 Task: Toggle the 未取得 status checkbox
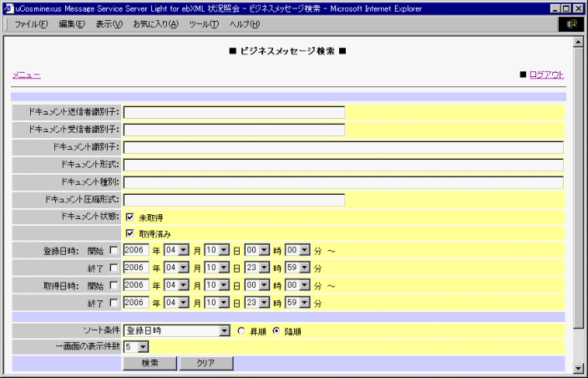tap(130, 217)
